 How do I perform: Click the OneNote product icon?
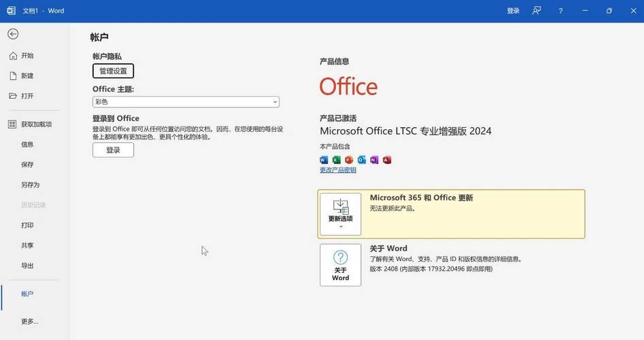374,160
